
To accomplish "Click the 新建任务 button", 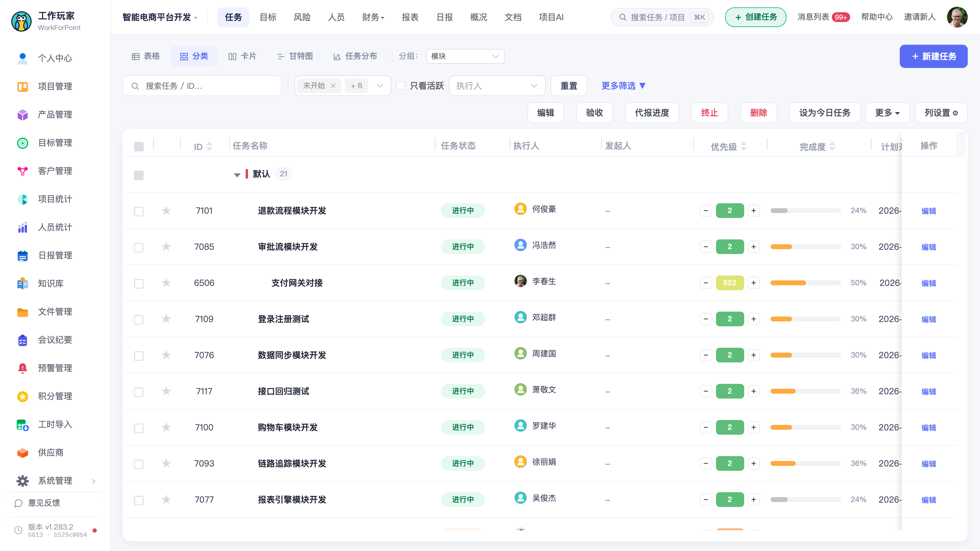I will 933,56.
